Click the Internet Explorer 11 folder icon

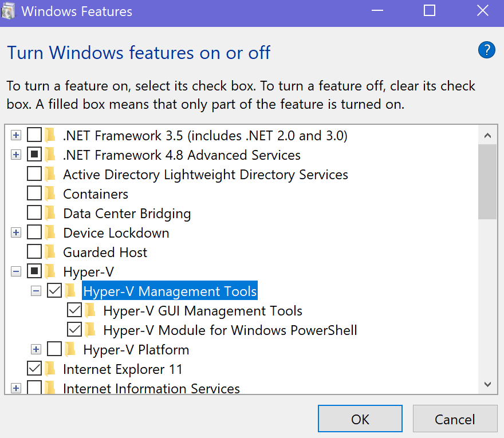pyautogui.click(x=49, y=369)
